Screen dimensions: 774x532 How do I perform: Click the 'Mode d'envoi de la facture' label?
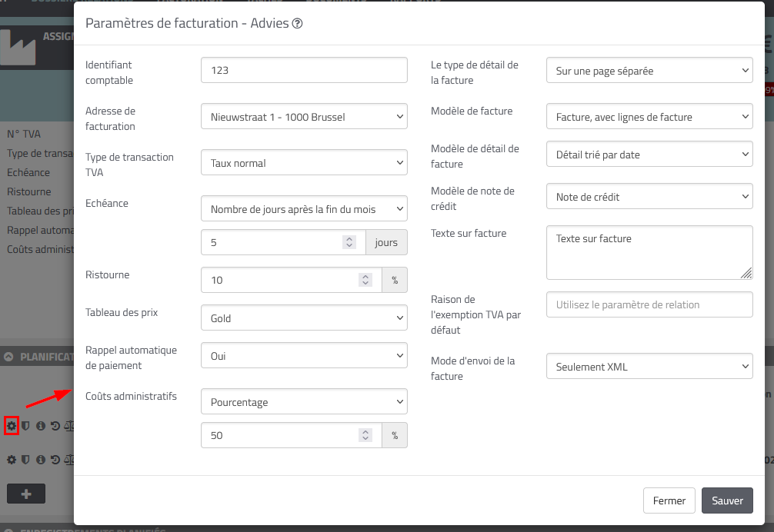[473, 368]
